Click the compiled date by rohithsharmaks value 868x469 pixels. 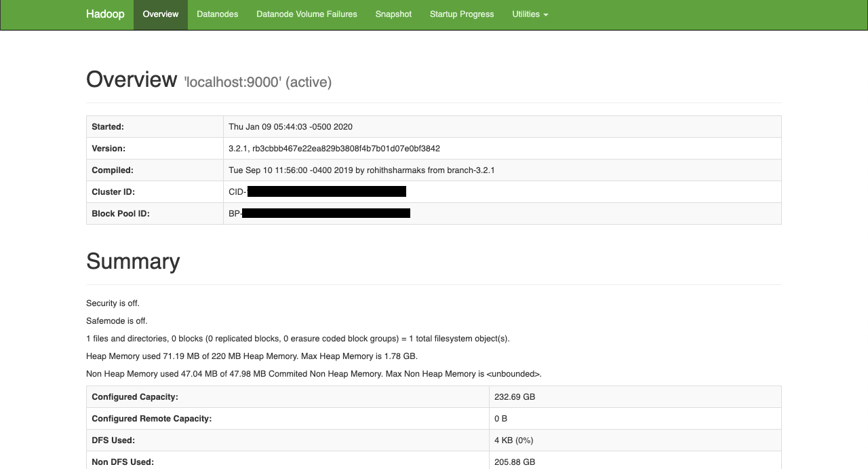361,170
